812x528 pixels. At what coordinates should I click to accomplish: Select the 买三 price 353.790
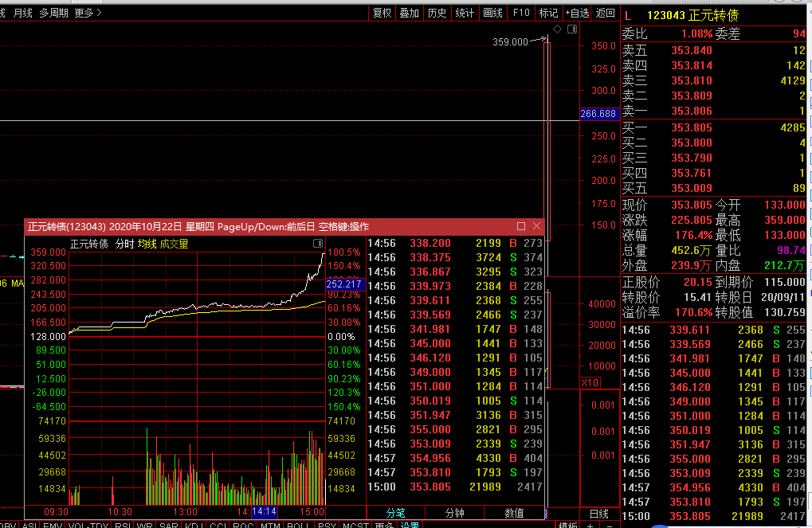pyautogui.click(x=692, y=158)
